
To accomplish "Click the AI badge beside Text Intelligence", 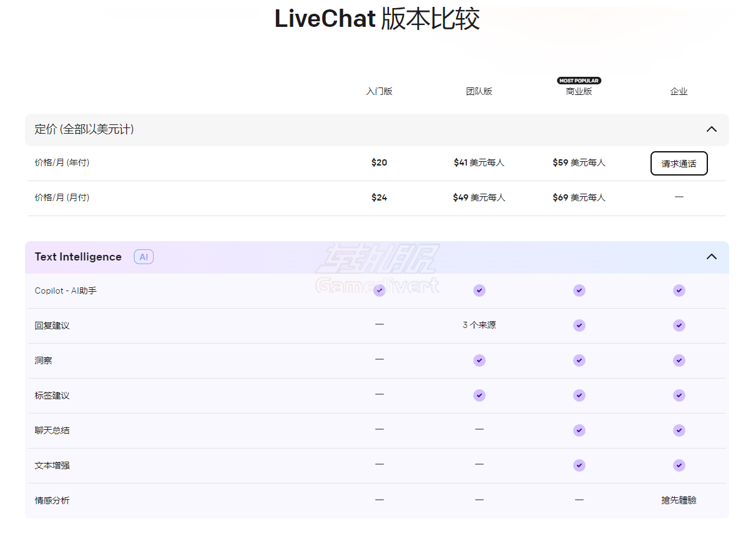I will pos(144,257).
